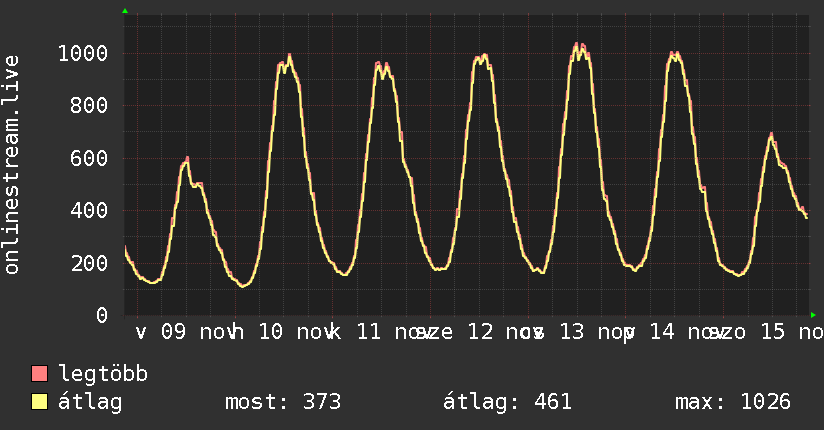This screenshot has width=824, height=430.
Task: Click the 0 y-axis label
Action: point(102,316)
